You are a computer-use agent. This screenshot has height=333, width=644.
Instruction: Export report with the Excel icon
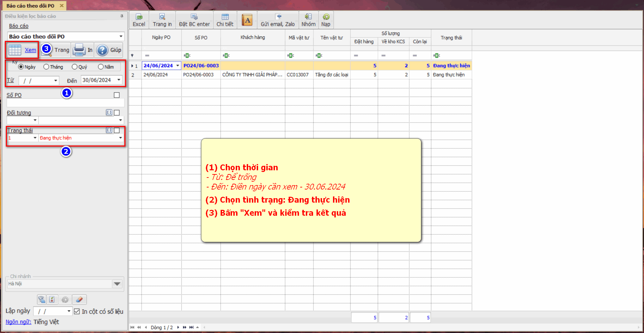[x=139, y=20]
